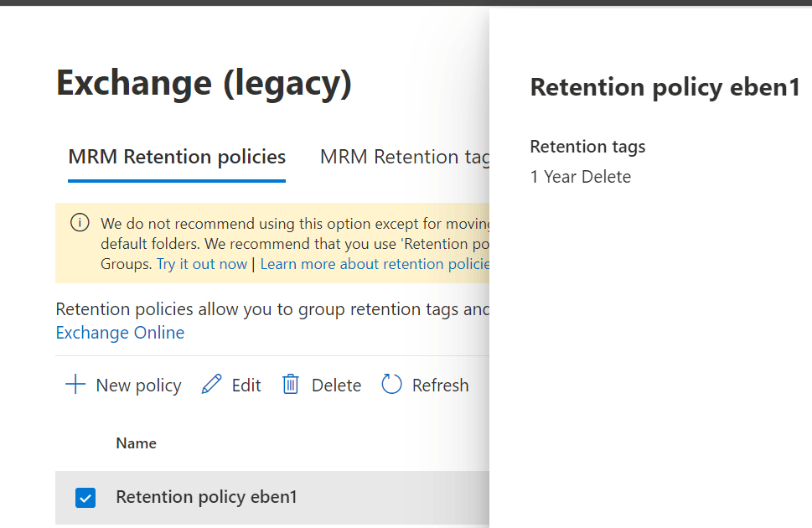
Task: Click the plus icon for New policy
Action: (x=75, y=385)
